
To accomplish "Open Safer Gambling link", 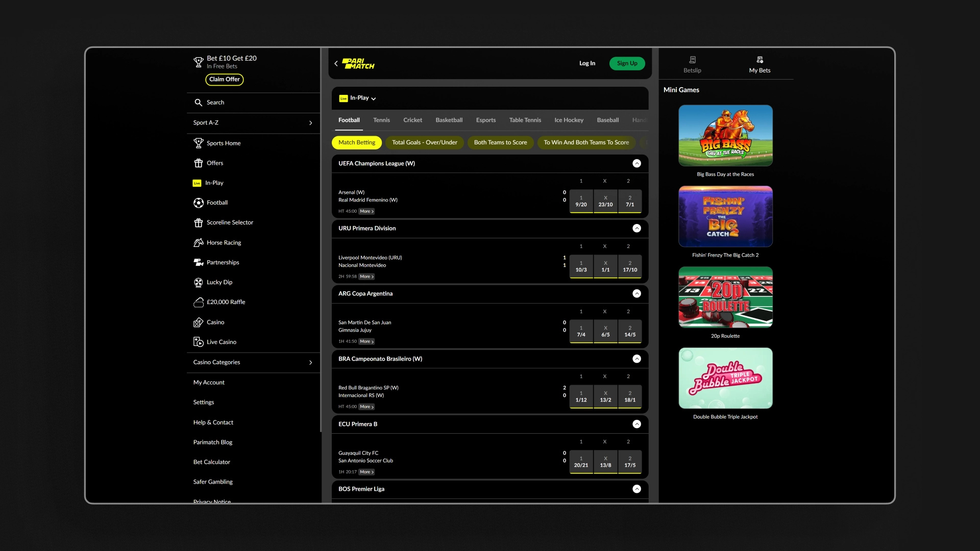I will [x=213, y=482].
